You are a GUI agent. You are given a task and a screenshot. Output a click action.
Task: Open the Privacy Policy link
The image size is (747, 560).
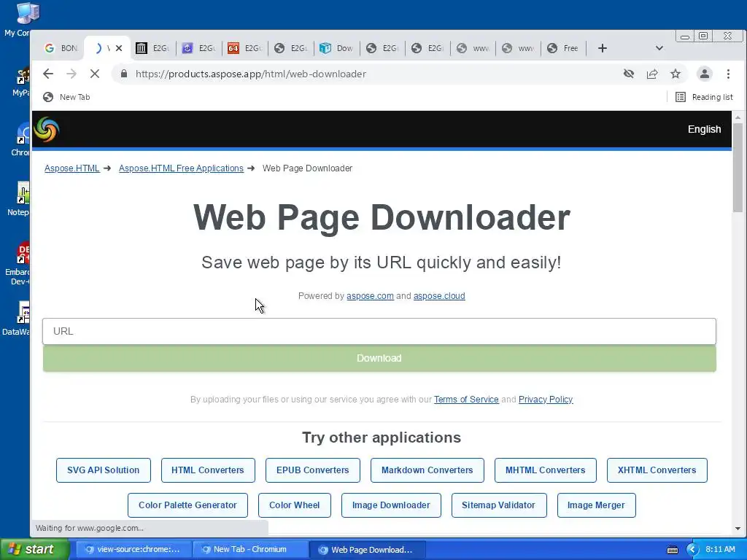[x=546, y=399]
